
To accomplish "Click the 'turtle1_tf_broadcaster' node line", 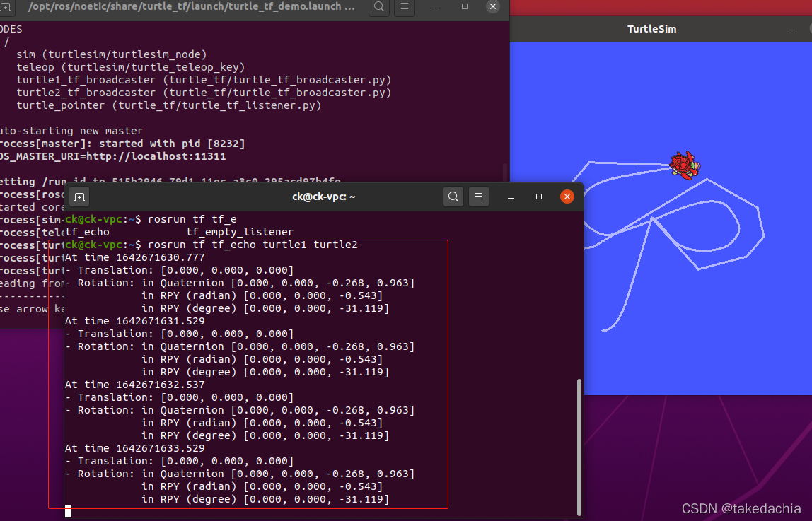I will 204,80.
